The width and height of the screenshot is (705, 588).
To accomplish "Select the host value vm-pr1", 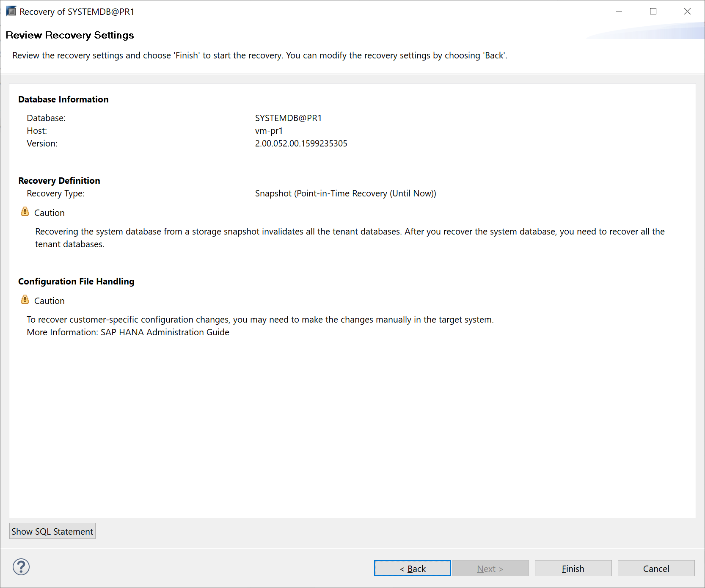I will click(x=269, y=131).
